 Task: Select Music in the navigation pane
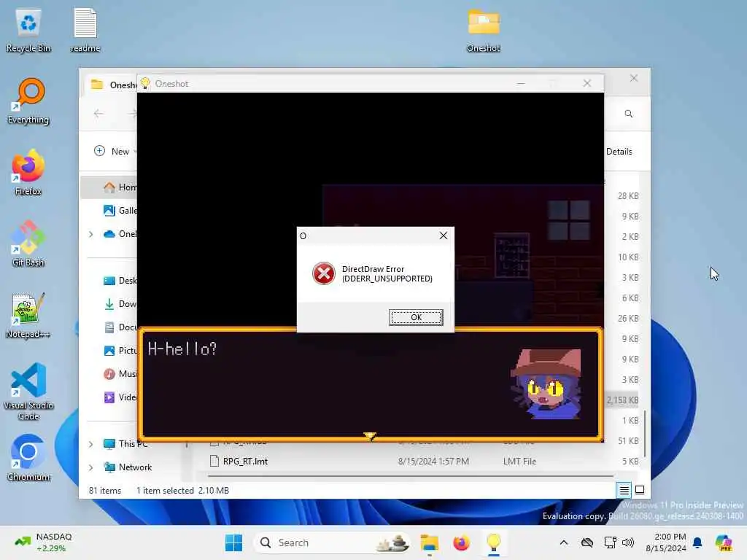(x=120, y=374)
